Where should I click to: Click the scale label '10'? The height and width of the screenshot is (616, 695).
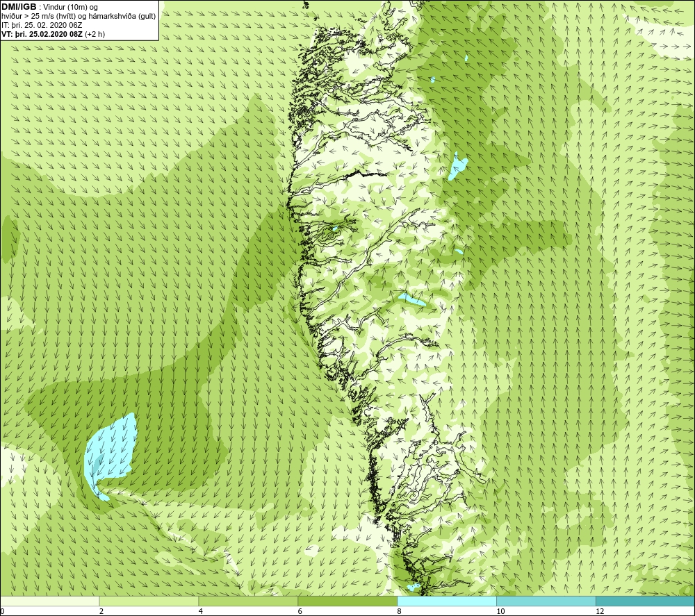500,611
